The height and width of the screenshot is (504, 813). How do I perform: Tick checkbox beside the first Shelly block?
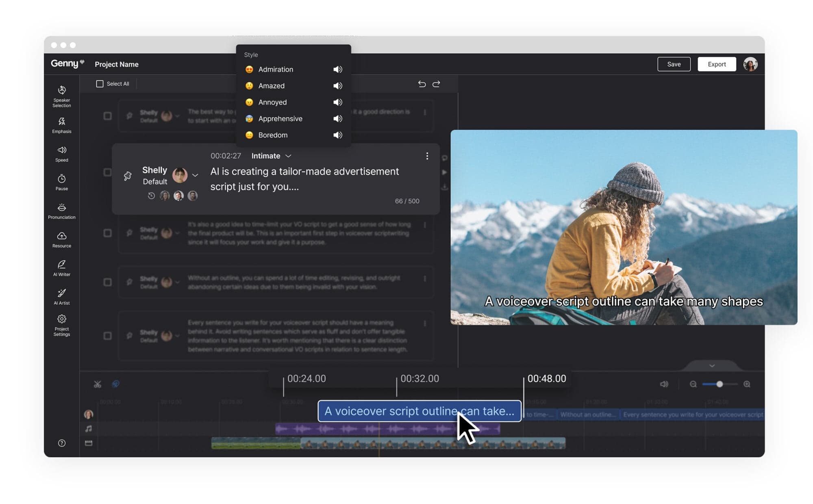pyautogui.click(x=107, y=116)
